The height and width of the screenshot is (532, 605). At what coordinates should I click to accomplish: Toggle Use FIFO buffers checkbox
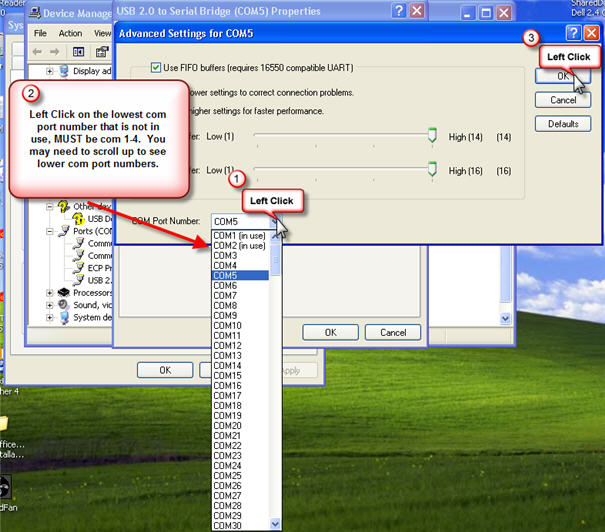[156, 68]
